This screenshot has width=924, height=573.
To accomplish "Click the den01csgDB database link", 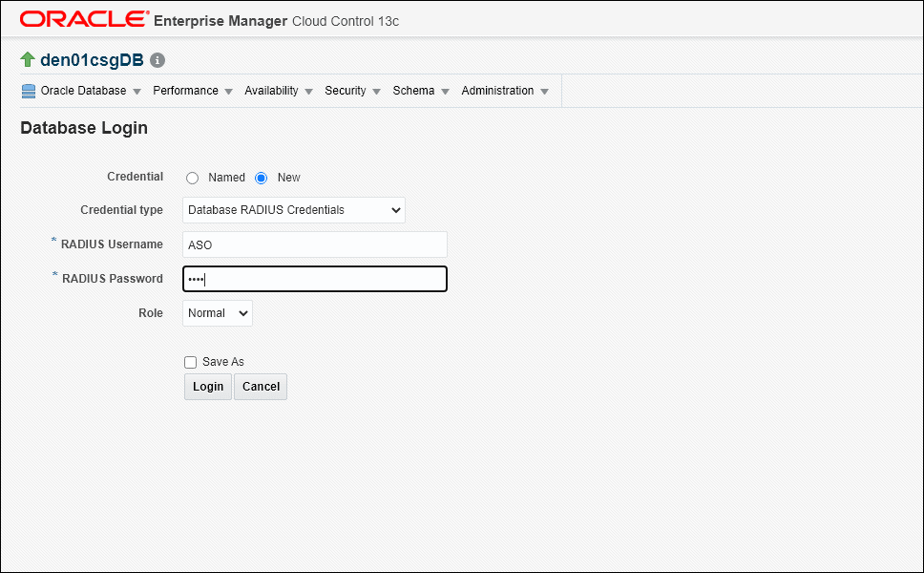I will pos(93,59).
